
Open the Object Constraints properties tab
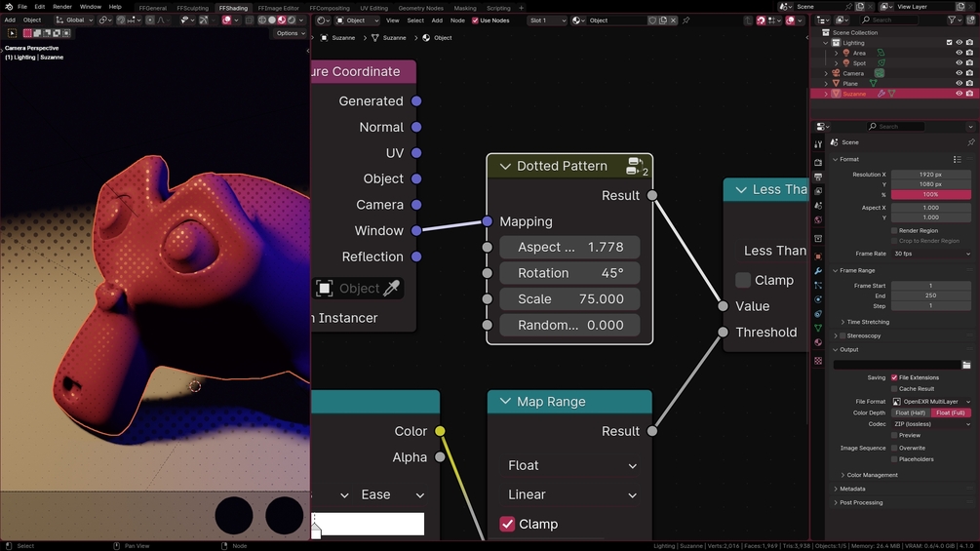point(818,314)
